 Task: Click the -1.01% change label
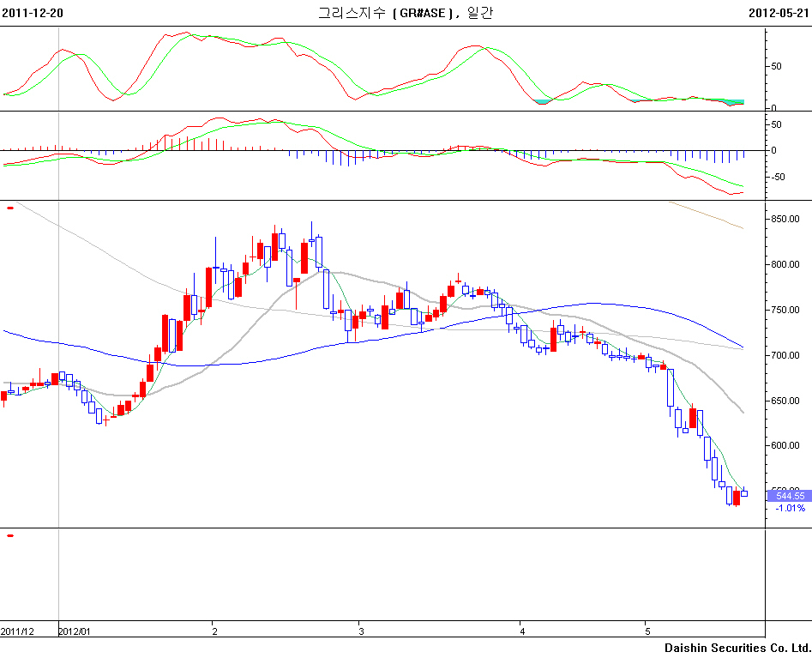[790, 508]
